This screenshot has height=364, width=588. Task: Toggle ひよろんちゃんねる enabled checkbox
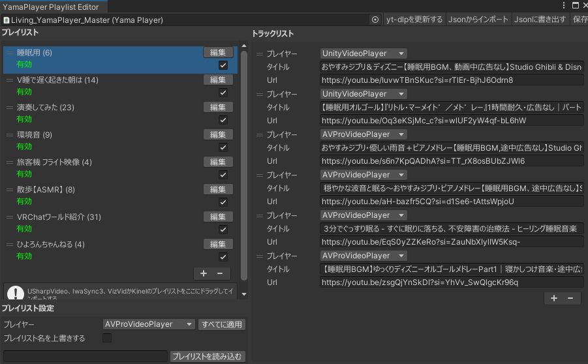223,257
